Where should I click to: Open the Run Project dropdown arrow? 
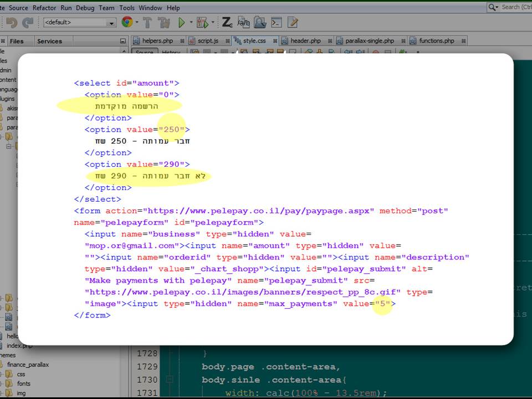(191, 22)
